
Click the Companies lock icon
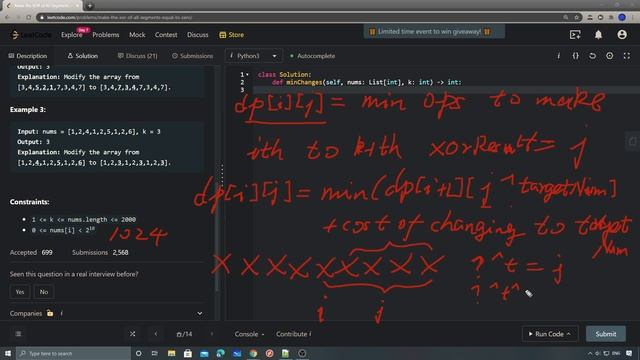(50, 313)
